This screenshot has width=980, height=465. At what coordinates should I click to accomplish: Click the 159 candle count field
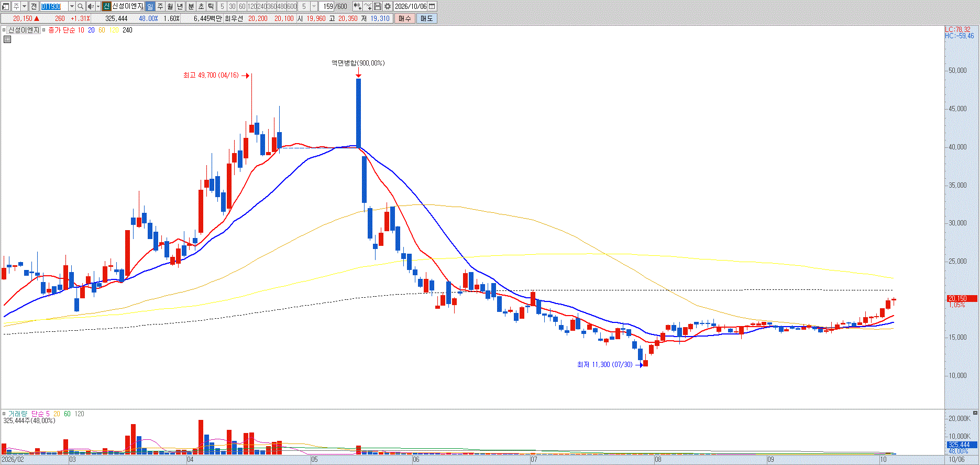pos(327,6)
